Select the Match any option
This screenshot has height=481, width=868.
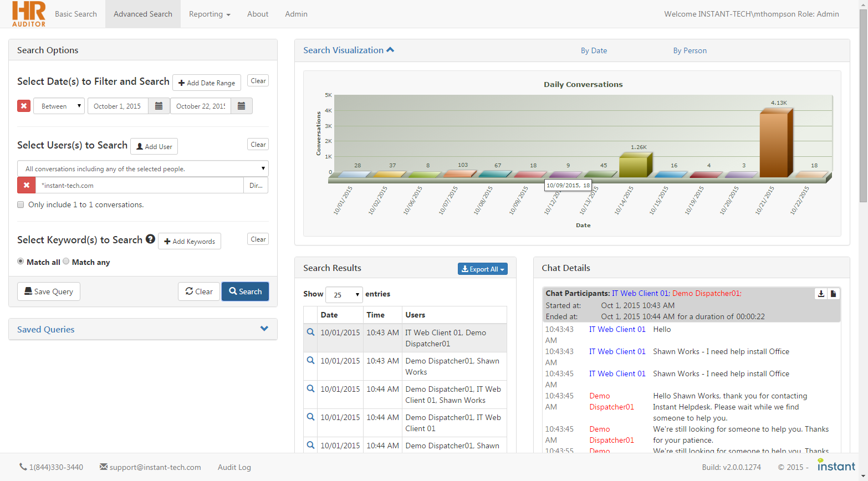[66, 262]
